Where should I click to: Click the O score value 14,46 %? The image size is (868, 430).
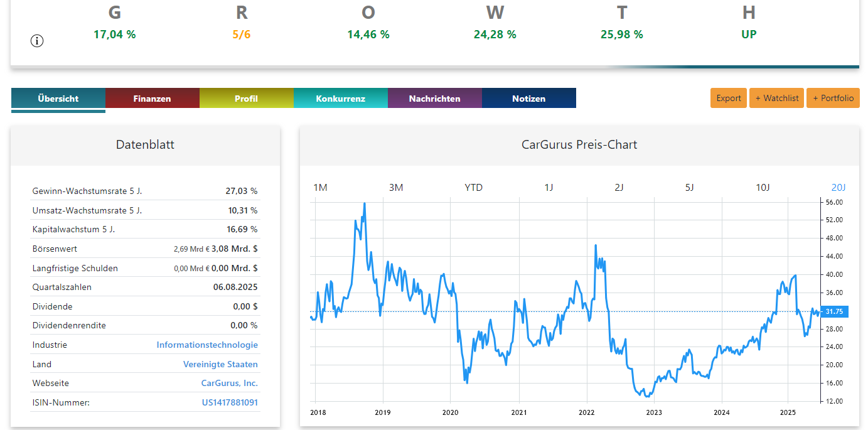tap(368, 35)
